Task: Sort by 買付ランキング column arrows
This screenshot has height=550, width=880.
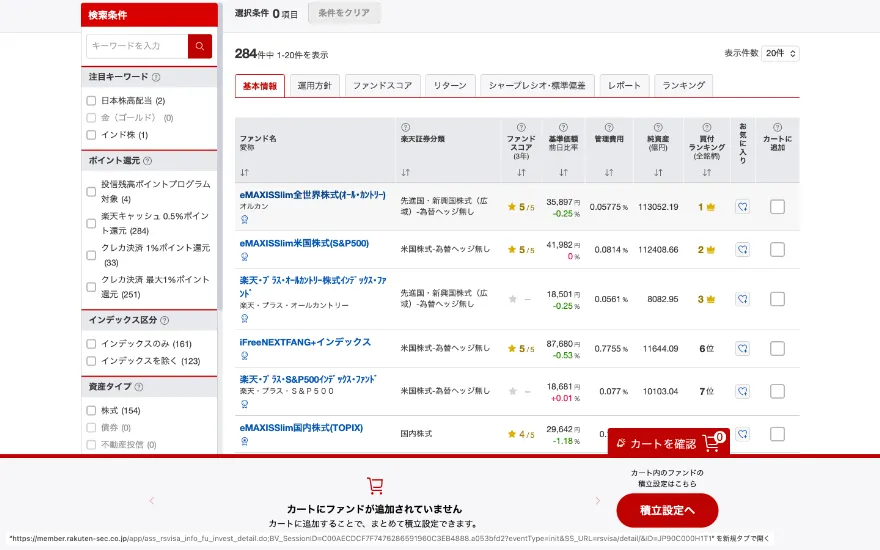Action: [x=707, y=173]
